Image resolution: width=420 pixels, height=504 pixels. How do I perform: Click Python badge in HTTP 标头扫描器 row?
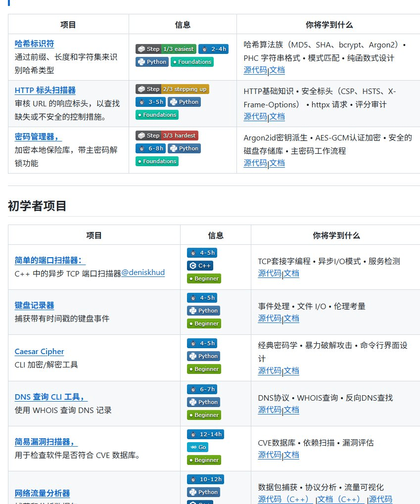(184, 102)
